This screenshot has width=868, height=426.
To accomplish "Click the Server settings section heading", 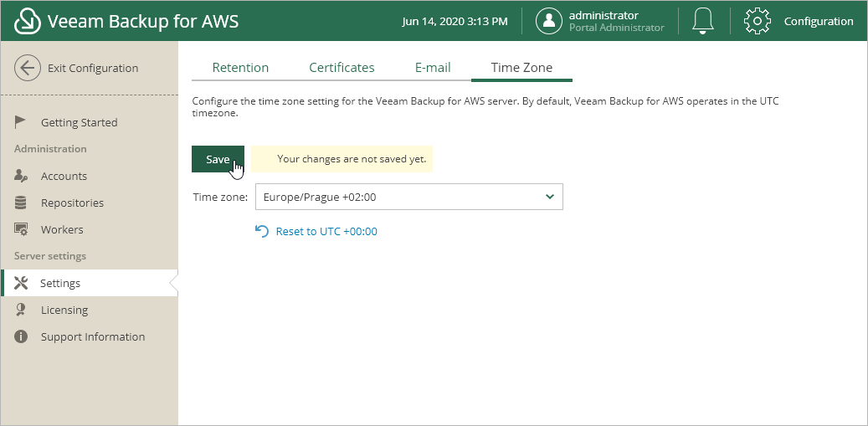I will (x=50, y=256).
